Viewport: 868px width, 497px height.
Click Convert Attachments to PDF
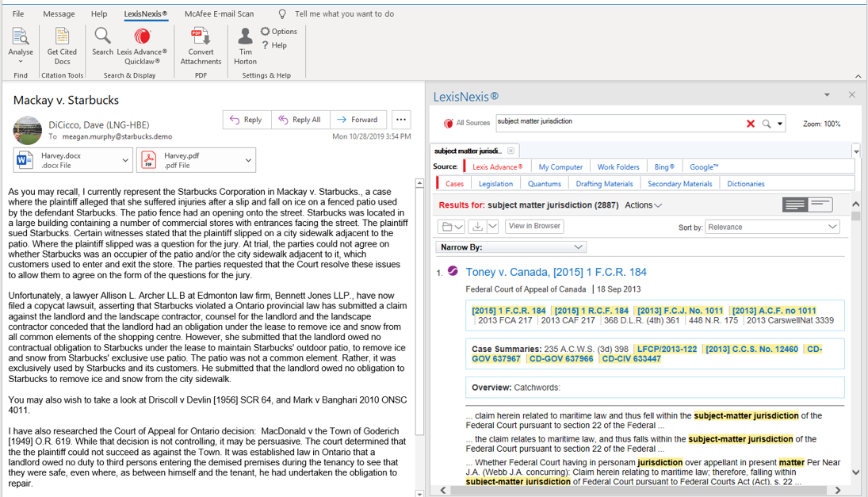tap(201, 36)
